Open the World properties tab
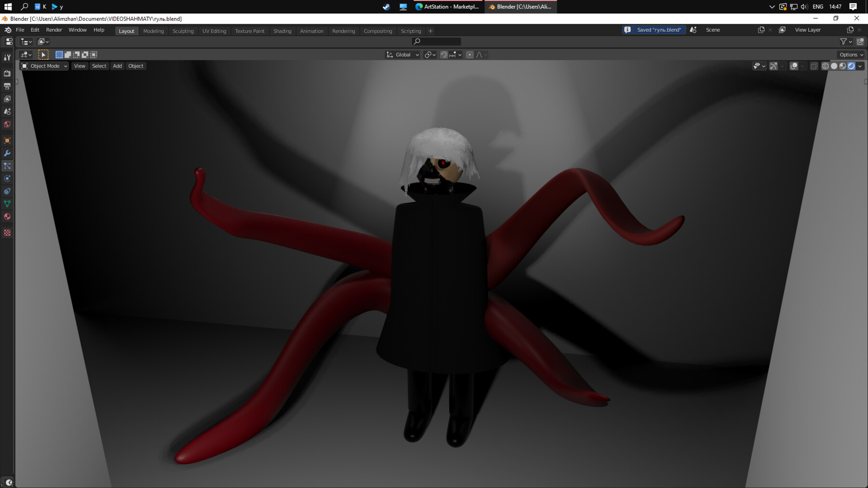The height and width of the screenshot is (488, 868). [7, 124]
